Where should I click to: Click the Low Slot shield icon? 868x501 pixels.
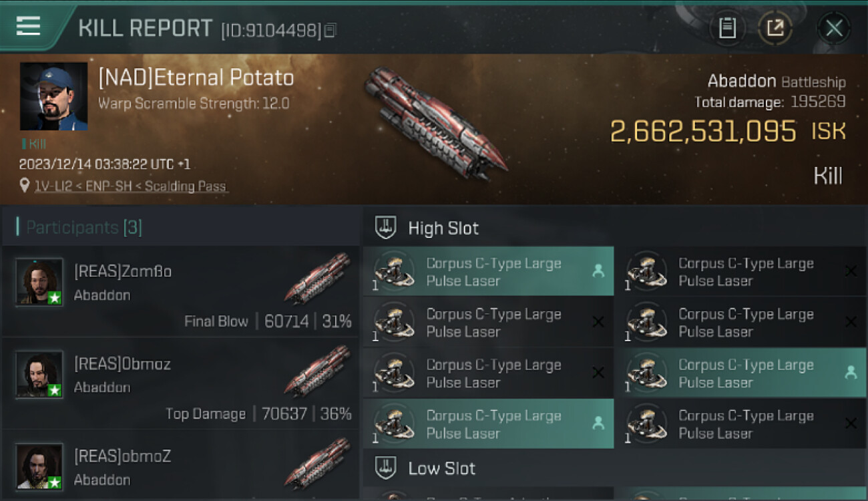[x=386, y=468]
